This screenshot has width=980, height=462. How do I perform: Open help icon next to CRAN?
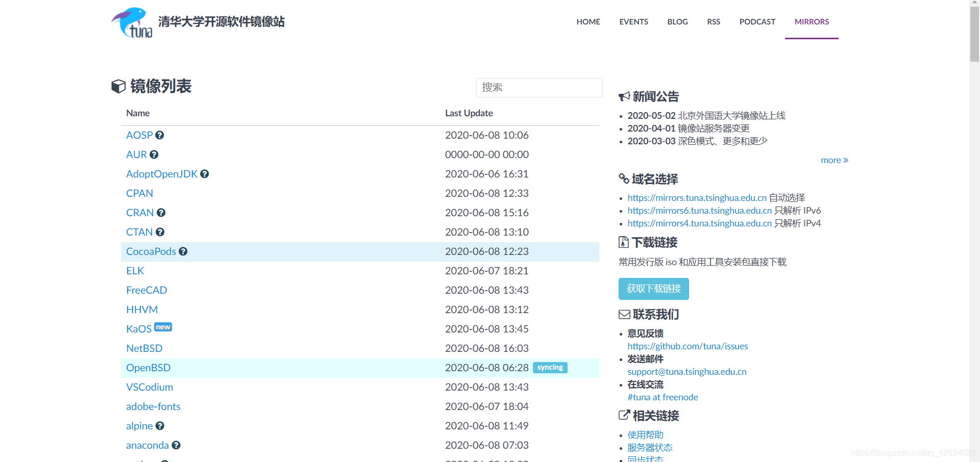[161, 213]
